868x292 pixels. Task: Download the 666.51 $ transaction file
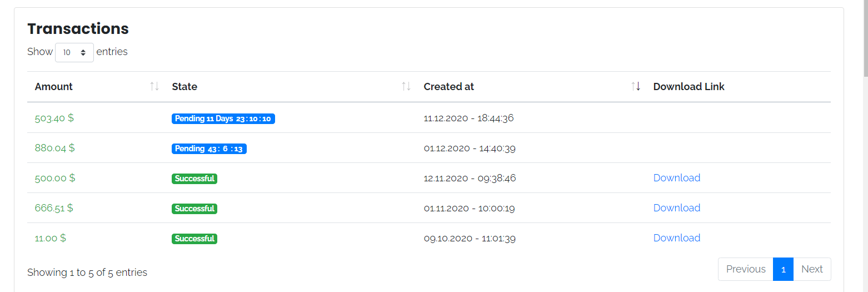tap(676, 208)
